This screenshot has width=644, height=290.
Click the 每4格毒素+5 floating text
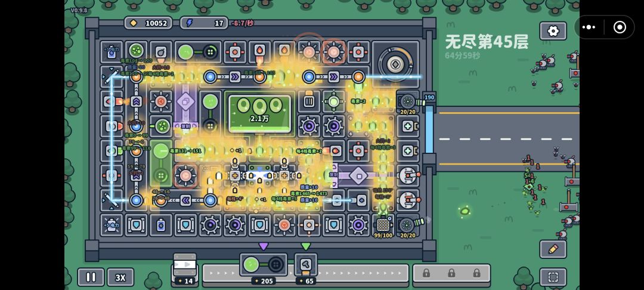284,199
